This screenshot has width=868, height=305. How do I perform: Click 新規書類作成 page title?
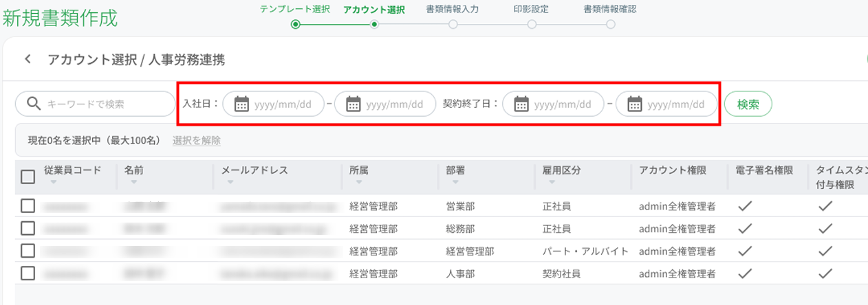pos(61,18)
